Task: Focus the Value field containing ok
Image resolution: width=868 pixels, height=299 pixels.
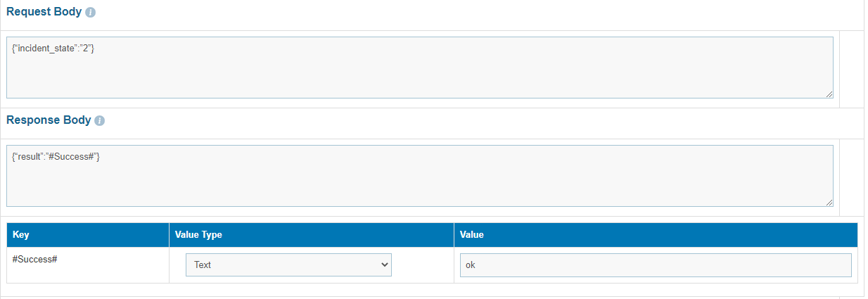Action: [655, 265]
